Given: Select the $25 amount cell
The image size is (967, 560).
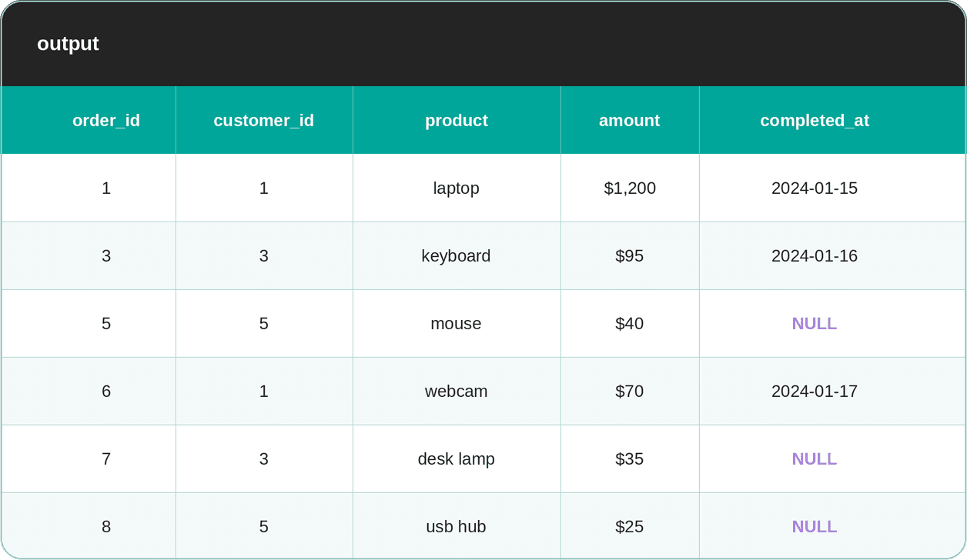Looking at the screenshot, I should pyautogui.click(x=630, y=526).
